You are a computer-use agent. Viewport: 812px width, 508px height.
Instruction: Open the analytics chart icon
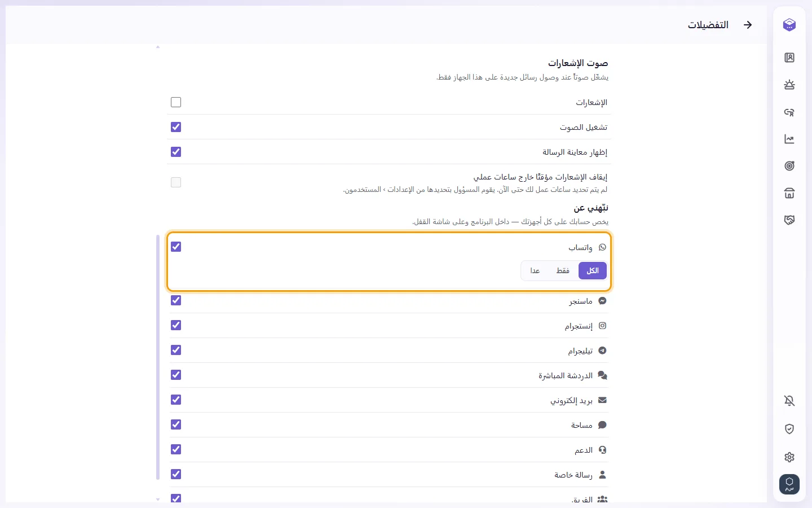[789, 139]
